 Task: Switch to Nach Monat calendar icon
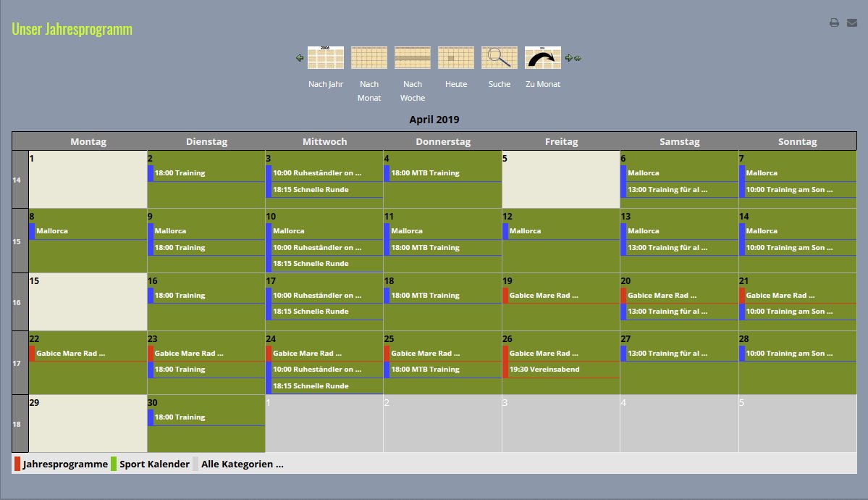369,57
